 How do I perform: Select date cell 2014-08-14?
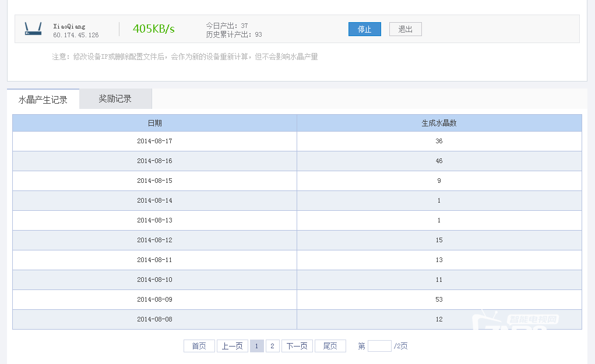155,200
